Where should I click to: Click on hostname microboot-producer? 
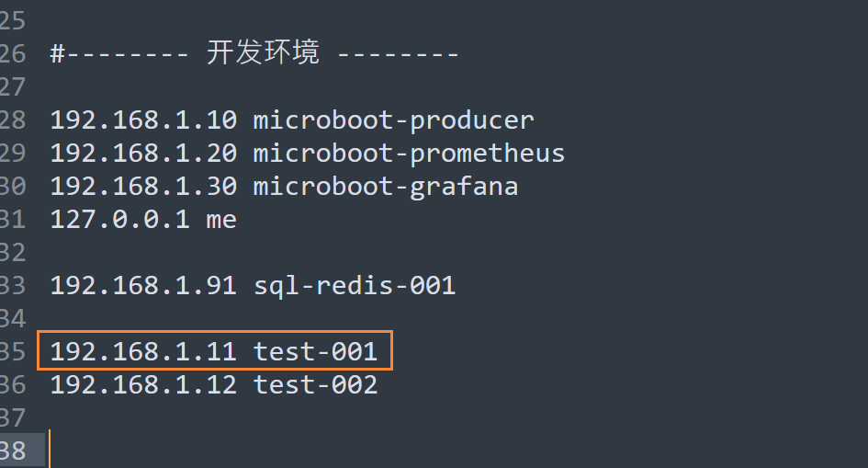coord(393,120)
